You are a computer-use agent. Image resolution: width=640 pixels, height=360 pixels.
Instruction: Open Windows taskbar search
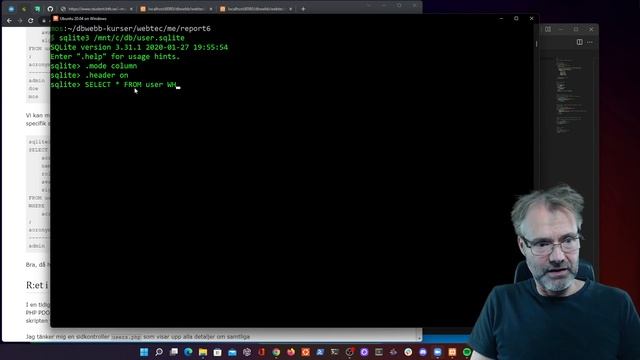(x=159, y=352)
